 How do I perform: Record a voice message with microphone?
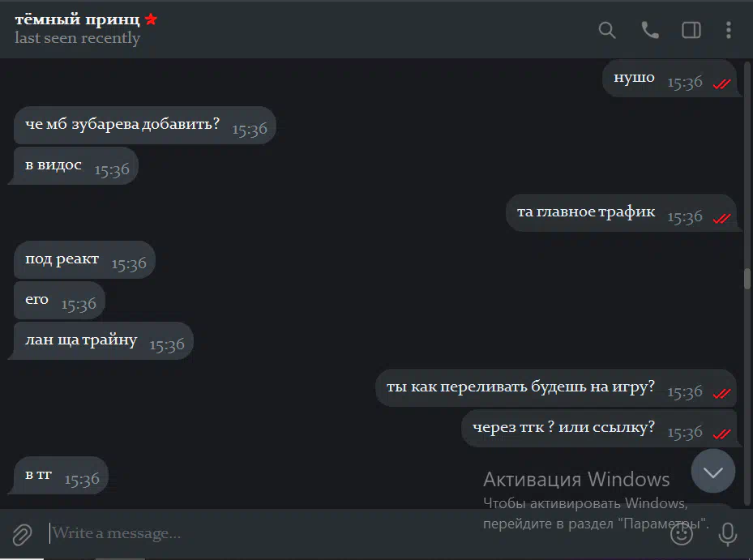(728, 534)
